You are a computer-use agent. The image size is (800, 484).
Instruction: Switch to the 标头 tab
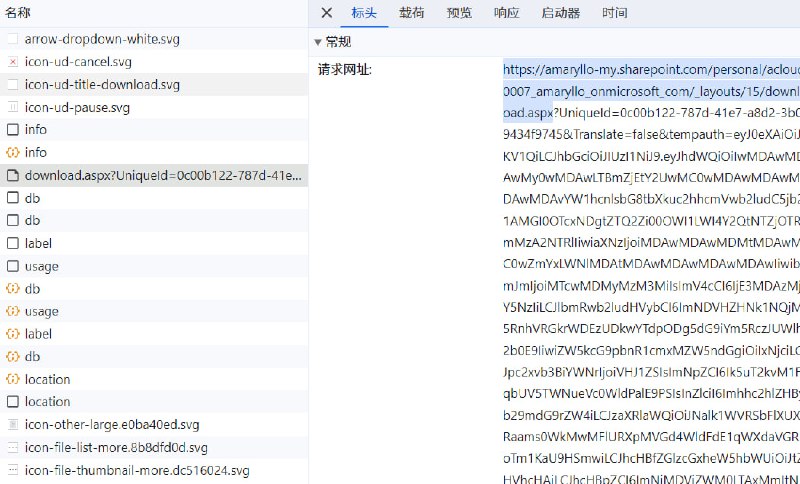point(364,13)
